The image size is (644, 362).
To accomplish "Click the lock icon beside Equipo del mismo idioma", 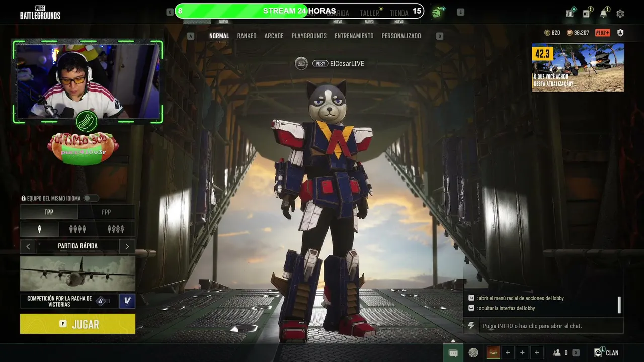I will coord(24,198).
